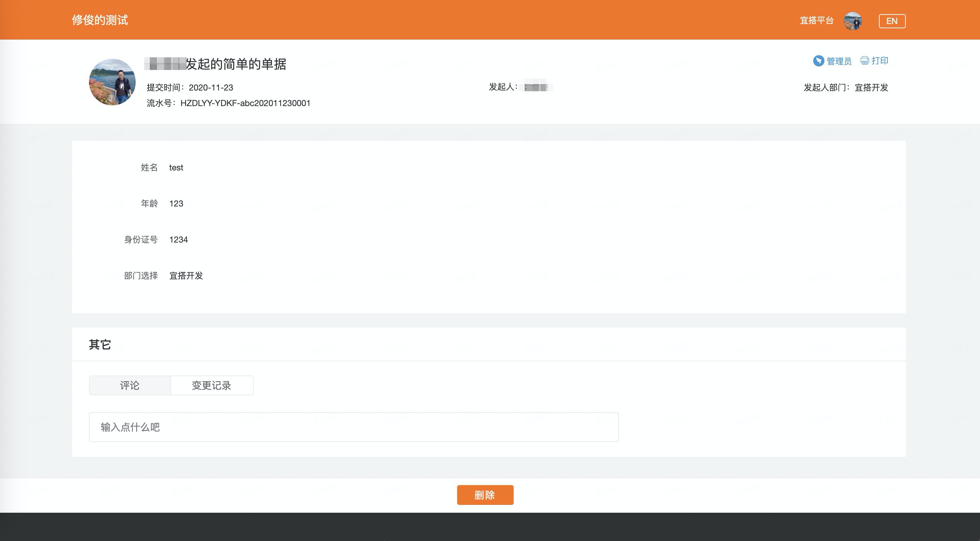Click the large initiator profile photo
The height and width of the screenshot is (541, 980).
click(x=112, y=82)
